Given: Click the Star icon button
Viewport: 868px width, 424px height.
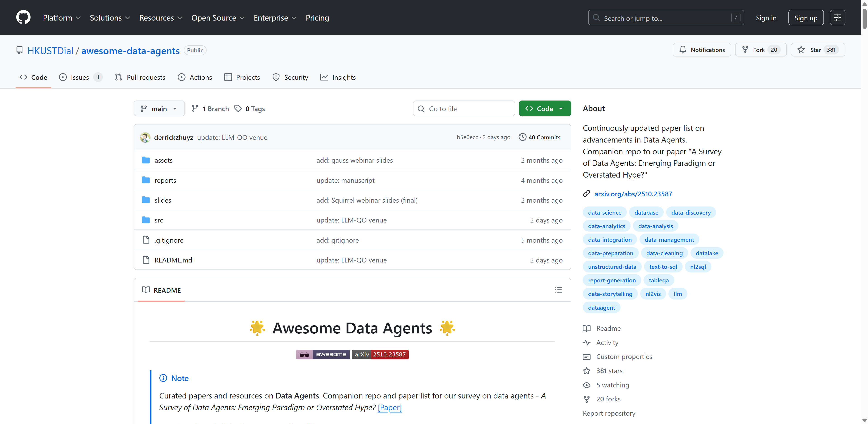Looking at the screenshot, I should (x=801, y=50).
